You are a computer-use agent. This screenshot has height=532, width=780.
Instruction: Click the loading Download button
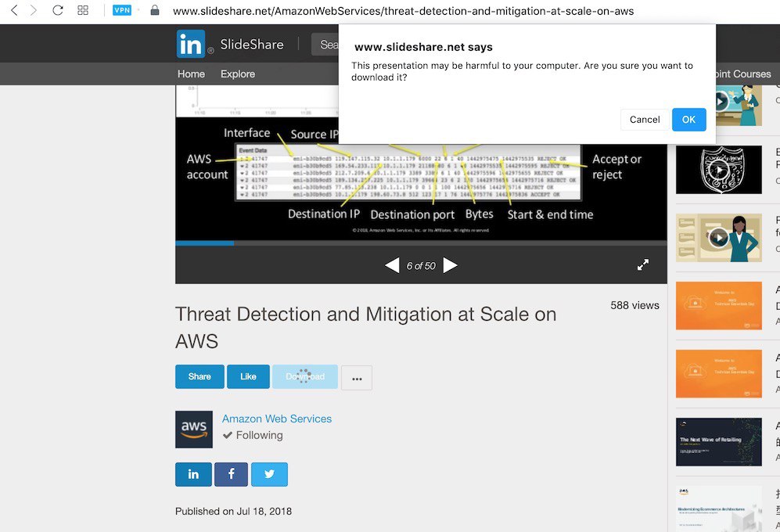point(305,377)
